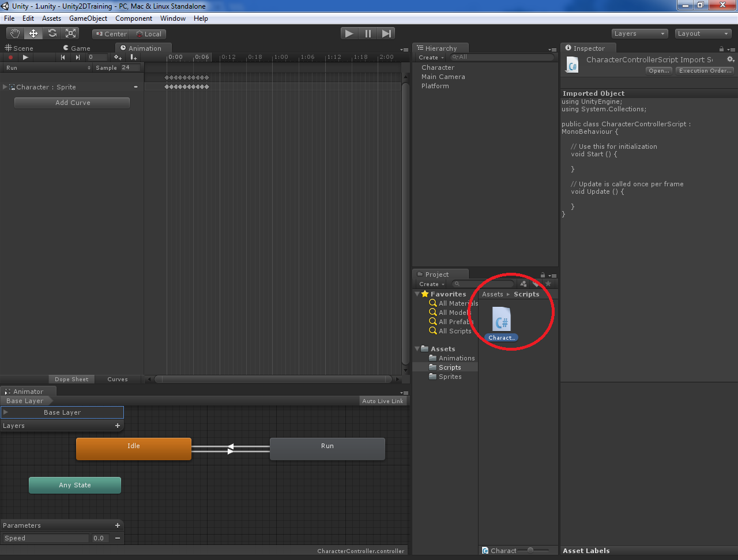Screen dimensions: 738x560
Task: Open the CharacterControllerScript C# asset icon
Action: coord(501,320)
